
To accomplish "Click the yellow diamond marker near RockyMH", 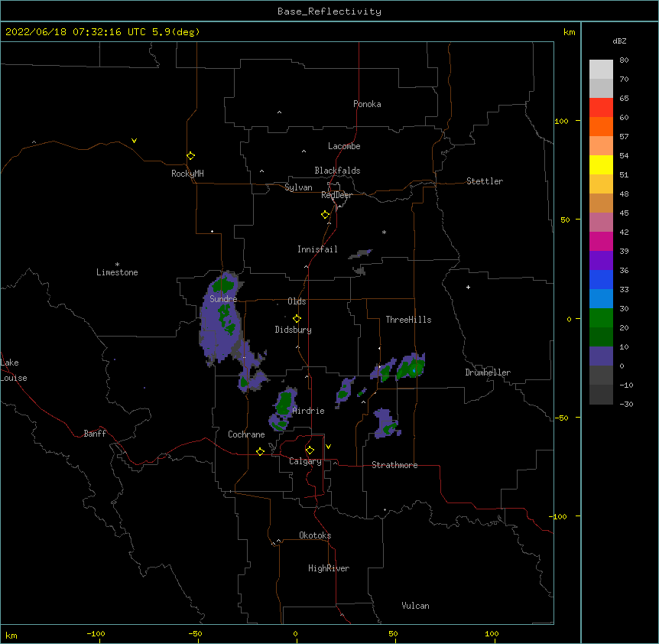I will [190, 155].
